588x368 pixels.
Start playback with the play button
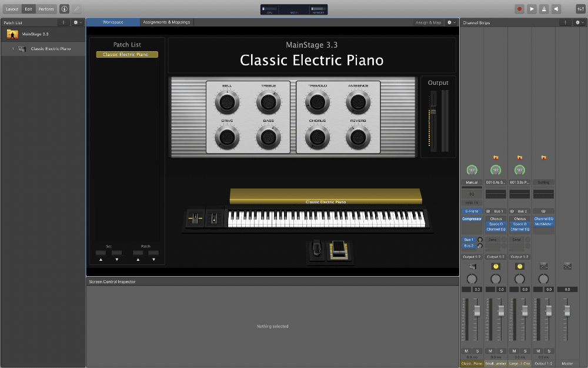(x=532, y=9)
